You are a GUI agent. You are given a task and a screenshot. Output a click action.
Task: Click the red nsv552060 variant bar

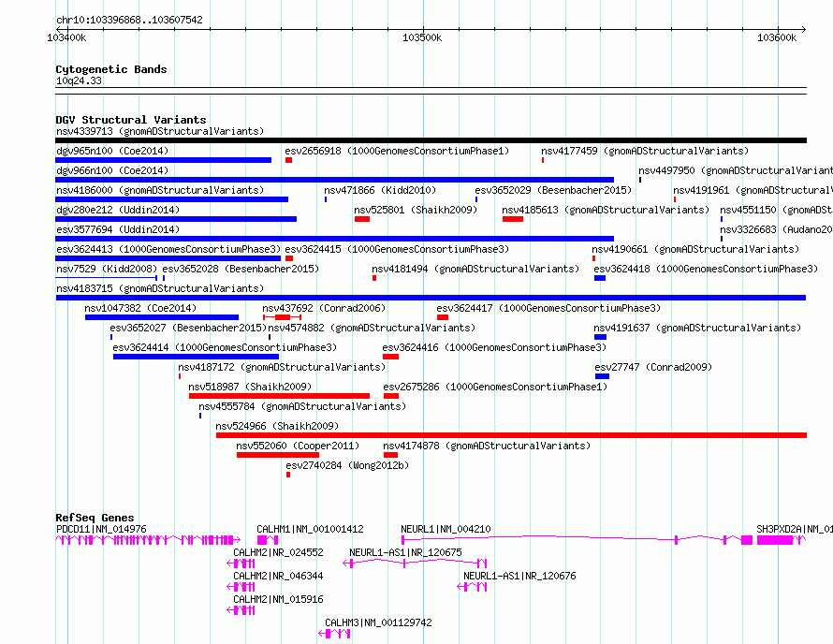(278, 455)
